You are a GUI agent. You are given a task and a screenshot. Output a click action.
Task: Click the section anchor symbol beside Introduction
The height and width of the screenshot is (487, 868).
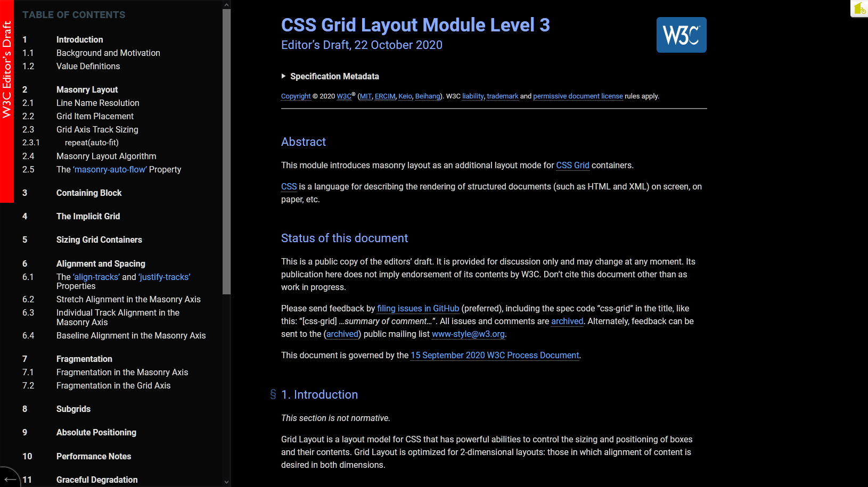(273, 394)
